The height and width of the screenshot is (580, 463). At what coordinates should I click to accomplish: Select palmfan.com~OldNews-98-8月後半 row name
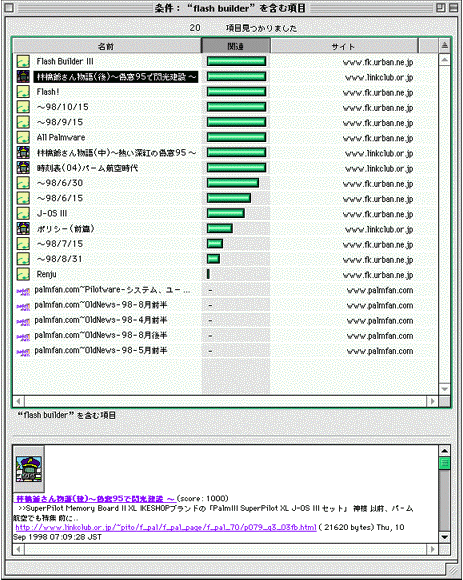[x=101, y=335]
